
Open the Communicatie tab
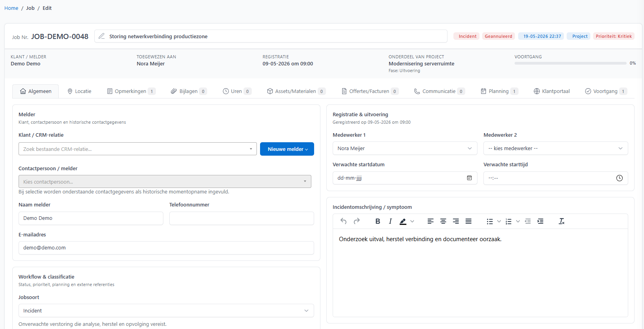pyautogui.click(x=439, y=91)
